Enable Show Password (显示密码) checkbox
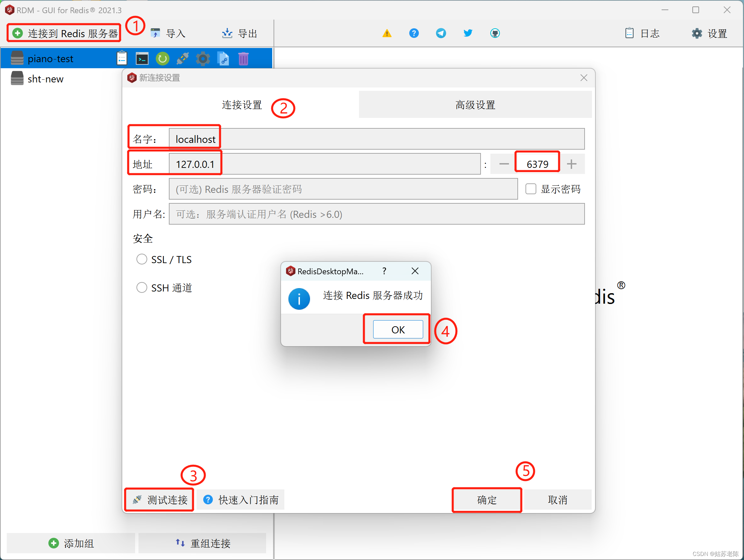 coord(531,189)
